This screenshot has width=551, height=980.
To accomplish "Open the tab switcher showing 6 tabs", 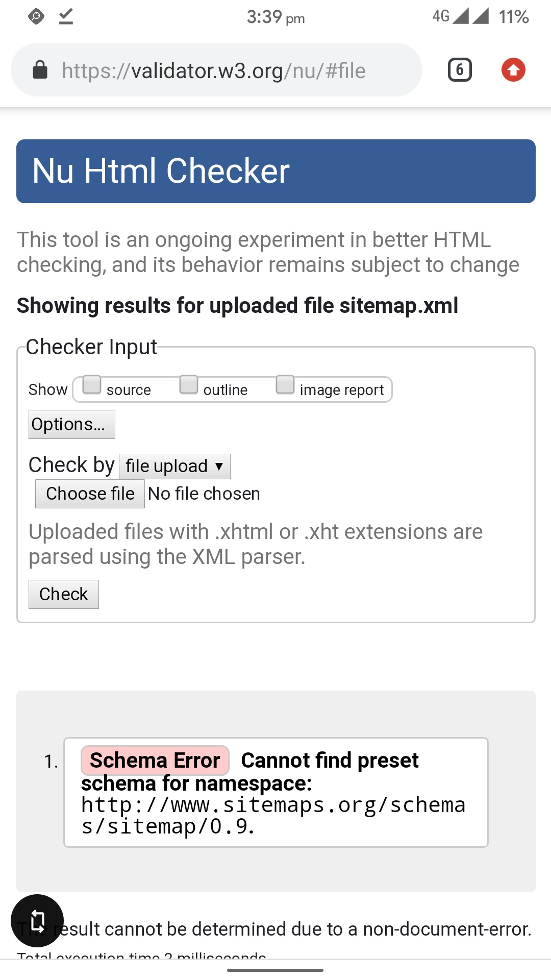I will (x=460, y=70).
